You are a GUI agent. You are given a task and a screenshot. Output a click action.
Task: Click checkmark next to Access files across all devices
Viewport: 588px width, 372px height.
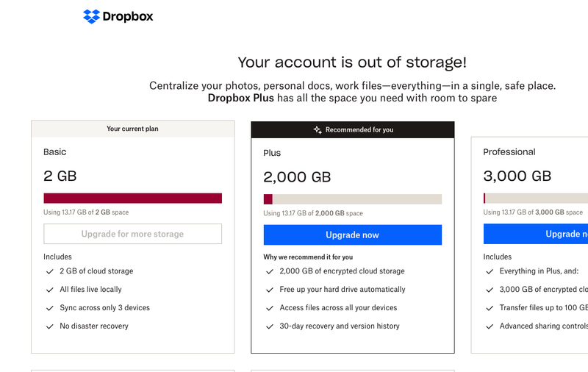pos(269,308)
